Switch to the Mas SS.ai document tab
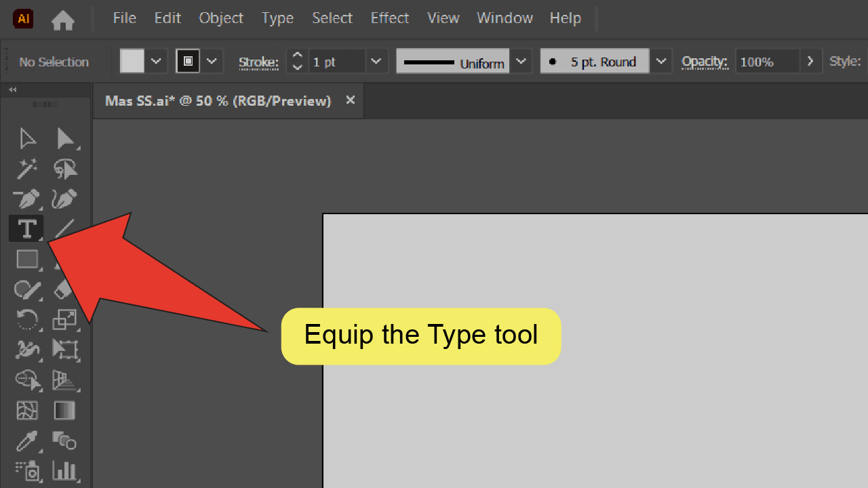This screenshot has width=868, height=488. pos(218,101)
